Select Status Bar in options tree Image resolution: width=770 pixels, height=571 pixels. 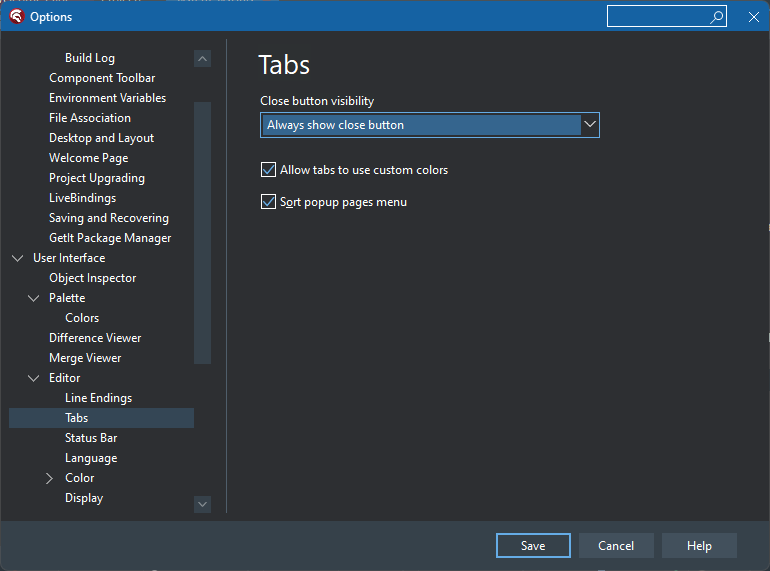coord(91,438)
